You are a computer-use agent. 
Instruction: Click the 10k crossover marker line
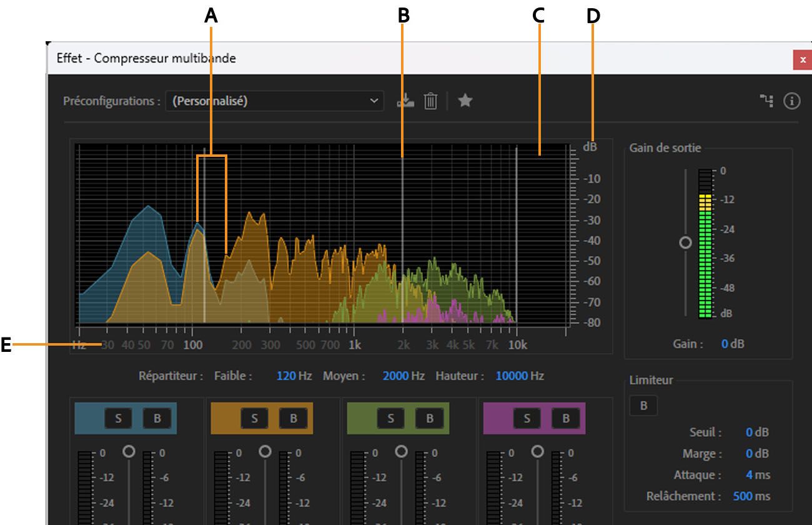pyautogui.click(x=517, y=234)
